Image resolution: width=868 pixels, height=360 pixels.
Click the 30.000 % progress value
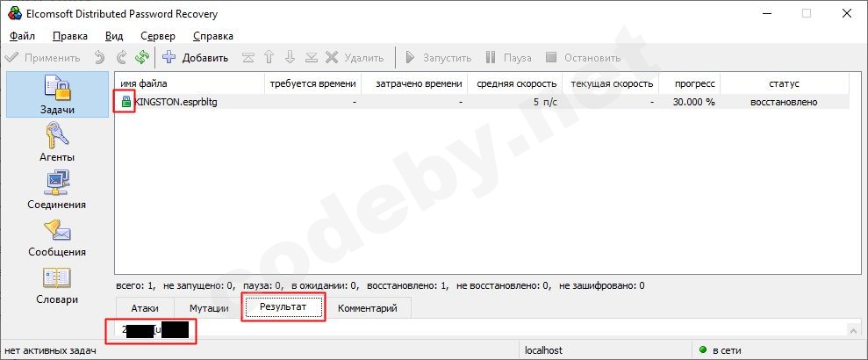(693, 102)
